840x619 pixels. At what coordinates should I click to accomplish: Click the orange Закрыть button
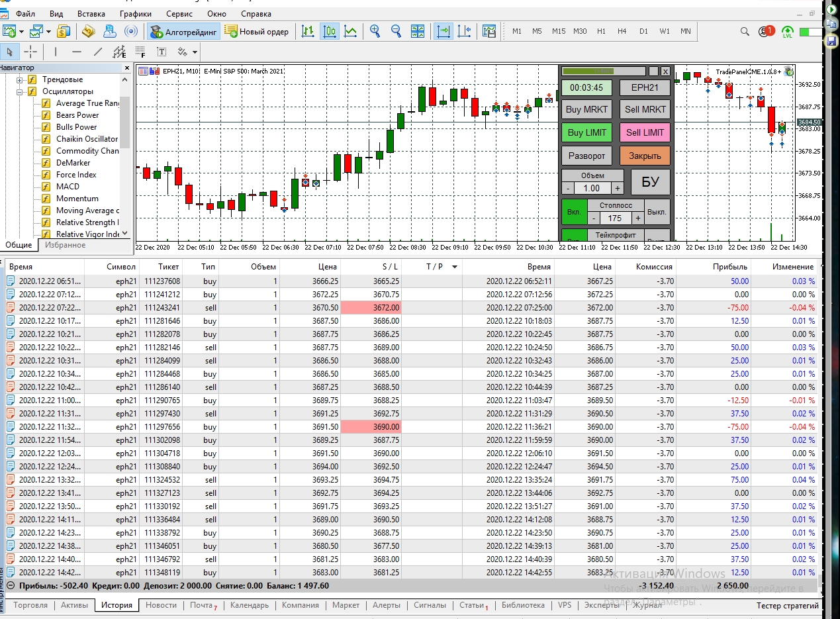point(645,156)
